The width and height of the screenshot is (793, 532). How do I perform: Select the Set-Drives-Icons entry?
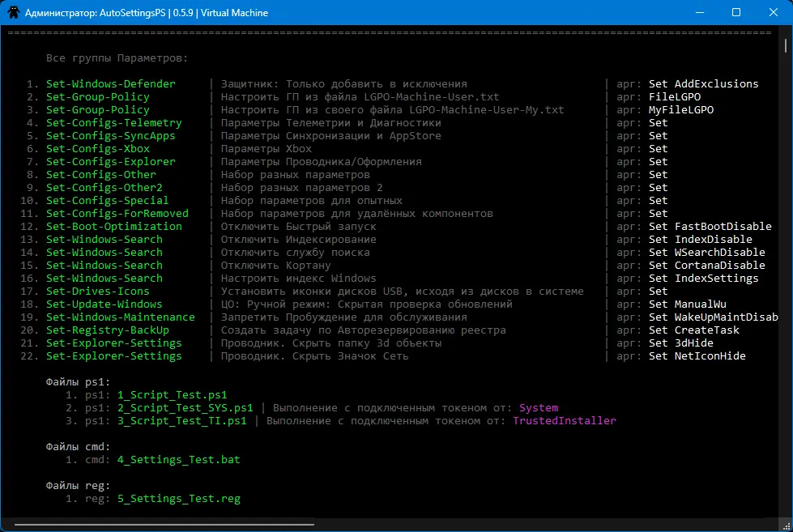[98, 292]
